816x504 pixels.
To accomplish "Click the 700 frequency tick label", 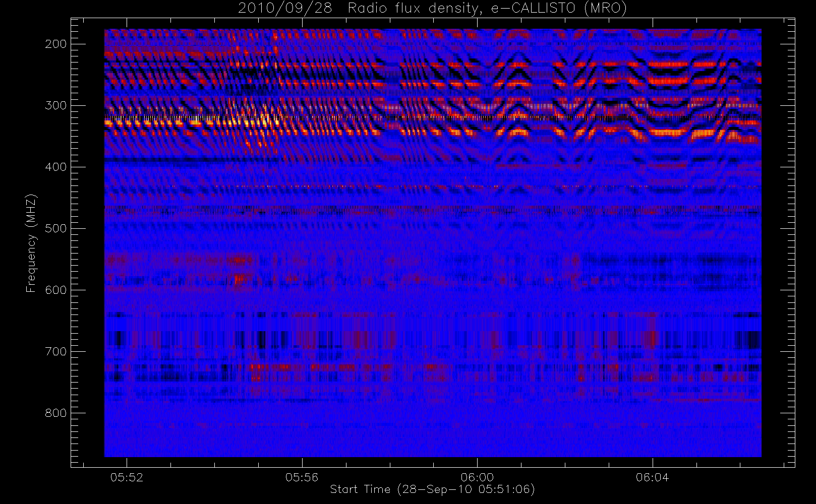I will [55, 351].
